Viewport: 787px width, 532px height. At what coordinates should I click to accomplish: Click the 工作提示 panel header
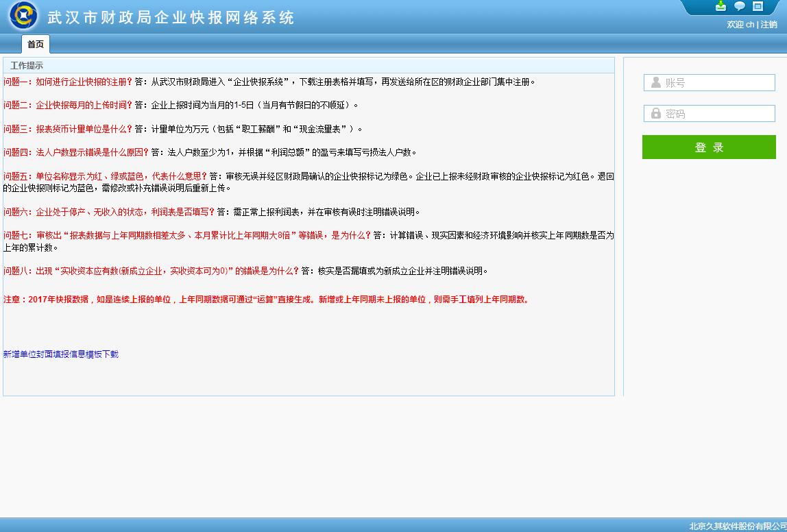pos(27,66)
